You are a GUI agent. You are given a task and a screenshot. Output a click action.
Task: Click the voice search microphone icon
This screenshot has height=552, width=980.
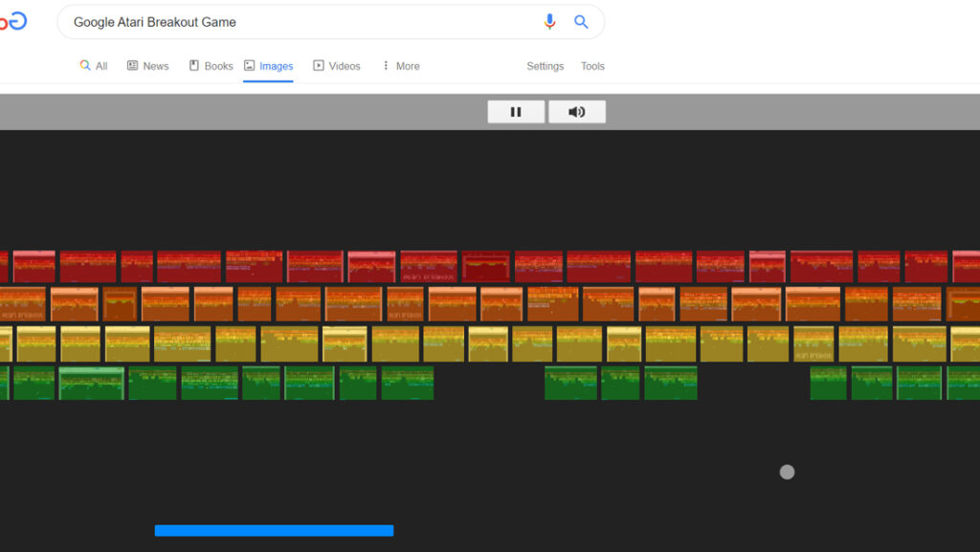549,21
